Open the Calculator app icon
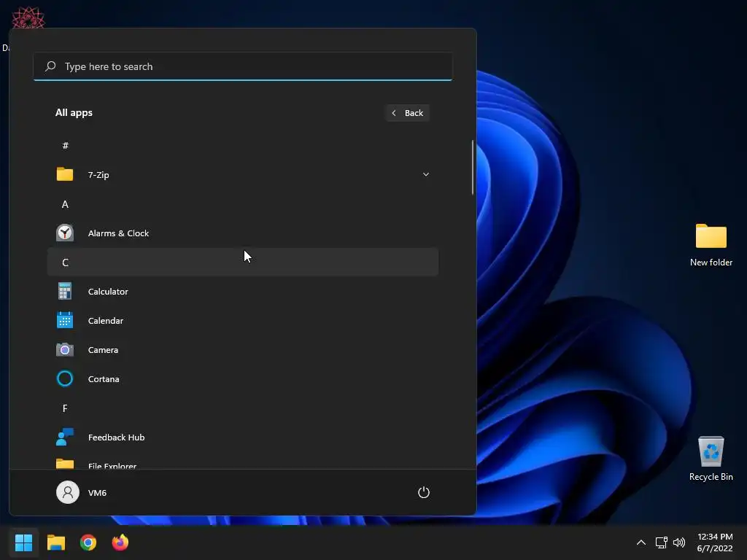 click(x=65, y=291)
